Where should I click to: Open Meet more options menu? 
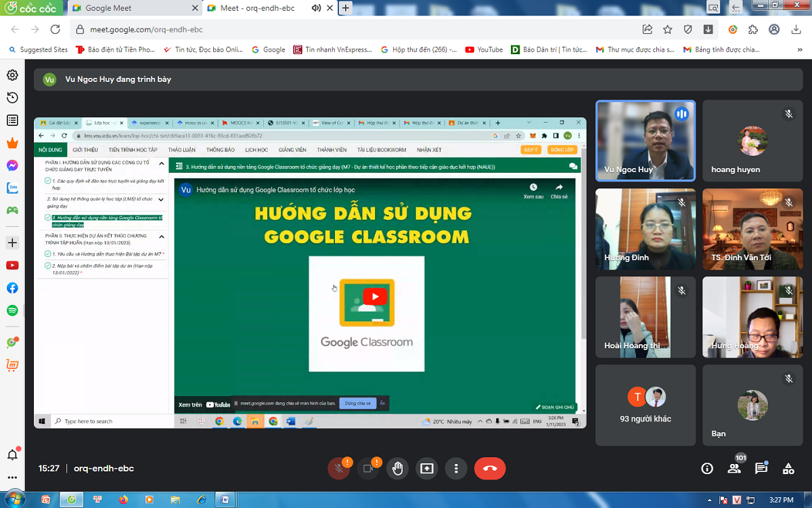pyautogui.click(x=457, y=468)
